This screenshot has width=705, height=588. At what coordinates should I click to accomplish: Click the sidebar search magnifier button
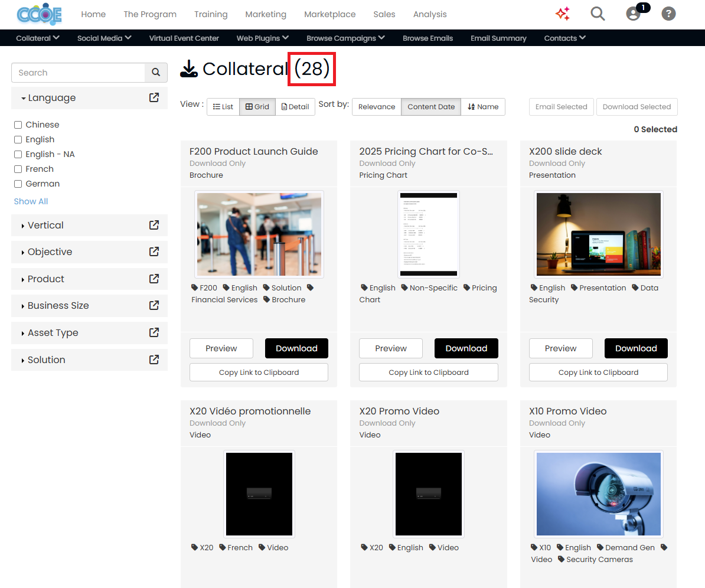pyautogui.click(x=156, y=73)
